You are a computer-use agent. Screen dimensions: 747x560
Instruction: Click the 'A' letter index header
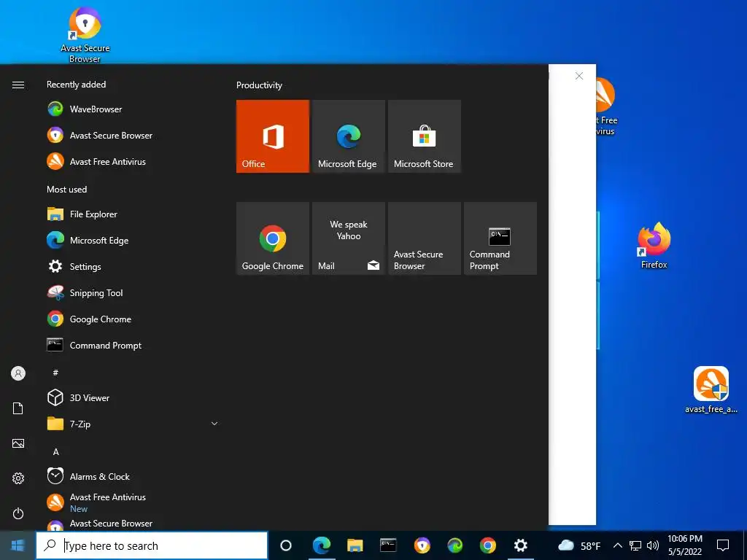[55, 451]
